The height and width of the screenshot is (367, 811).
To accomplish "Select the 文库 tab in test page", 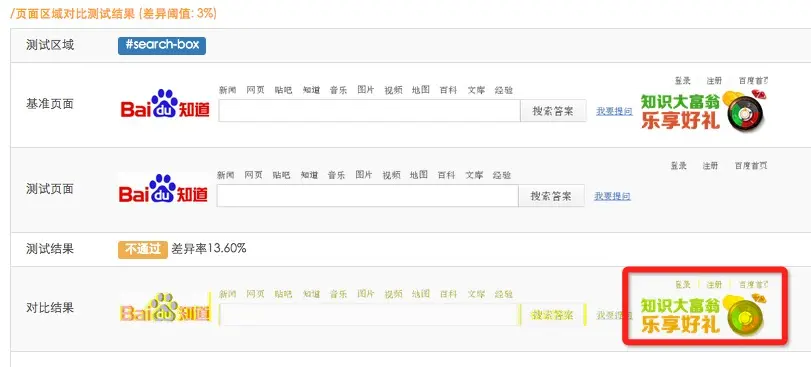I will [474, 175].
